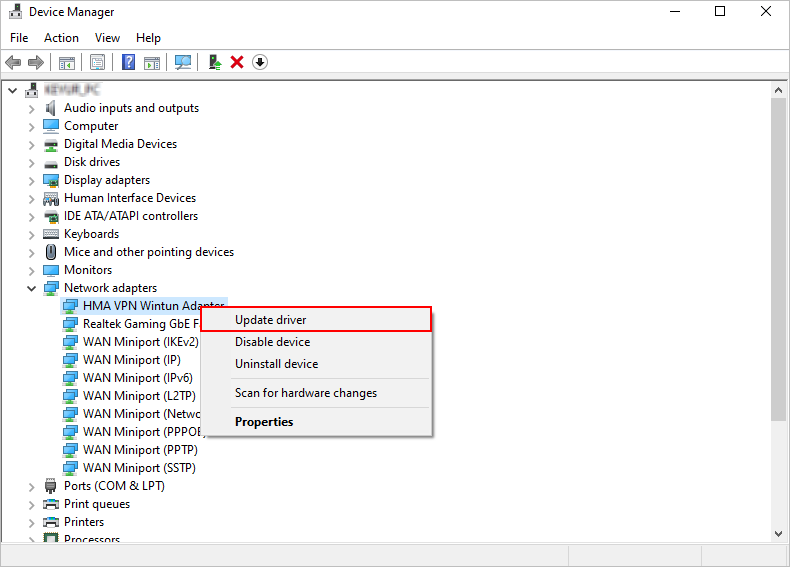The height and width of the screenshot is (567, 790).
Task: Click the Forward arrow toolbar icon
Action: [36, 62]
